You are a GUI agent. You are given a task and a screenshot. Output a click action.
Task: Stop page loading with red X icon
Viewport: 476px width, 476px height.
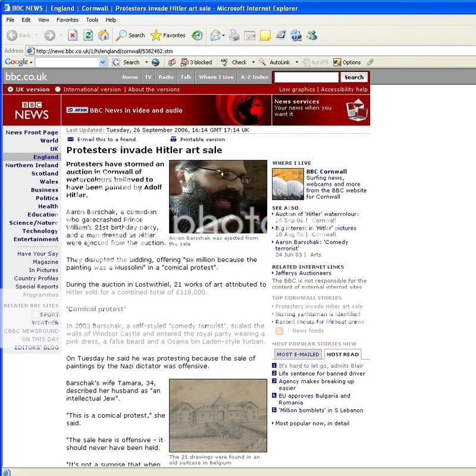point(72,35)
